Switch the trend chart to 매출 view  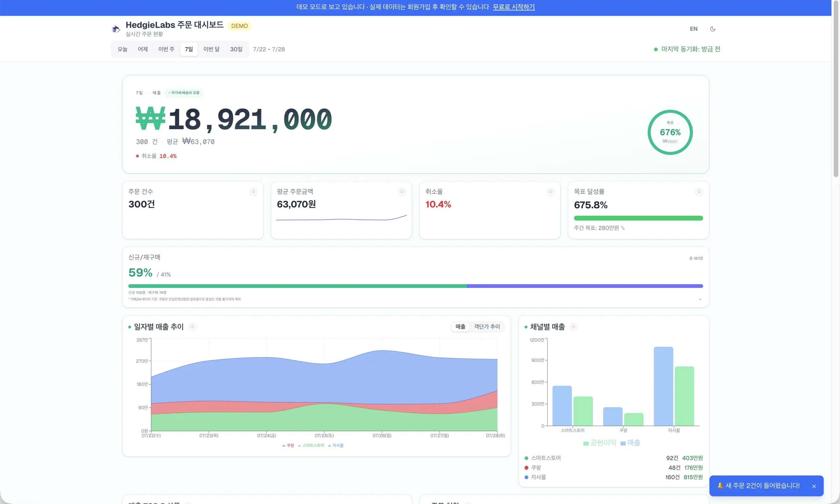[x=460, y=327]
